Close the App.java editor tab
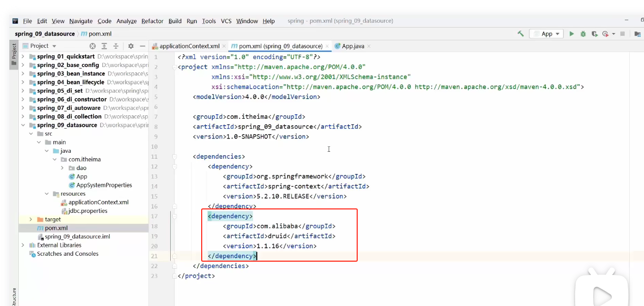This screenshot has height=306, width=644. pyautogui.click(x=369, y=46)
